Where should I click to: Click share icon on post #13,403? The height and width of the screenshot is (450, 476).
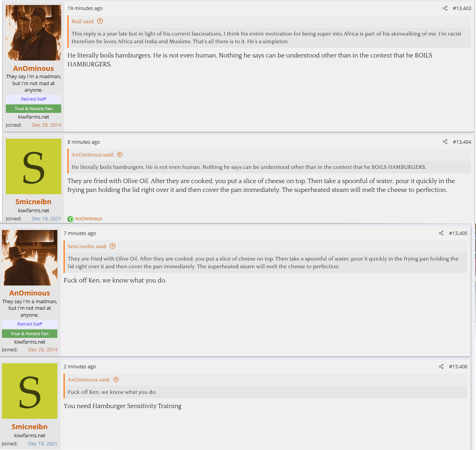445,8
